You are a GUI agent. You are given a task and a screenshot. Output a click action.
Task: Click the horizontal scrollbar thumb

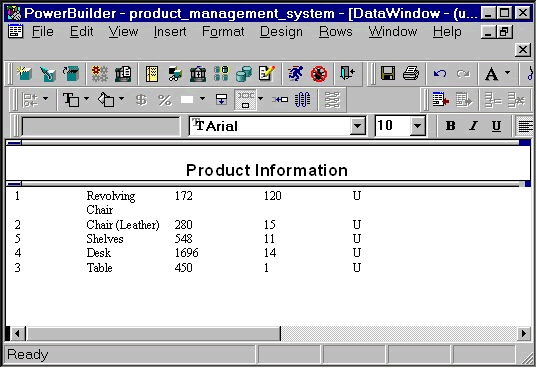click(x=153, y=333)
